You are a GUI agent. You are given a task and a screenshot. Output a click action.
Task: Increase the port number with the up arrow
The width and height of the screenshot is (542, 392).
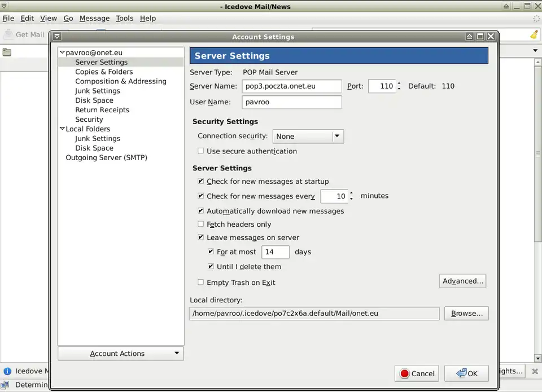399,83
